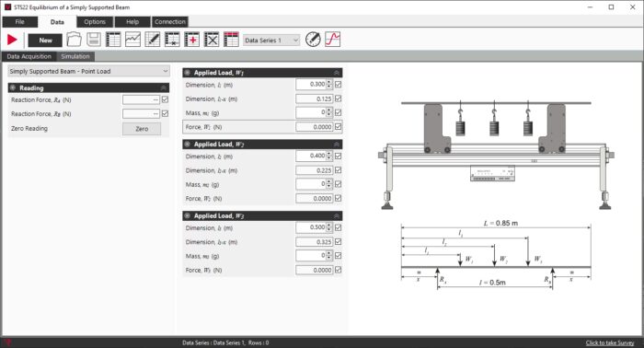
Task: Click the delete data series icon with X
Action: click(212, 40)
